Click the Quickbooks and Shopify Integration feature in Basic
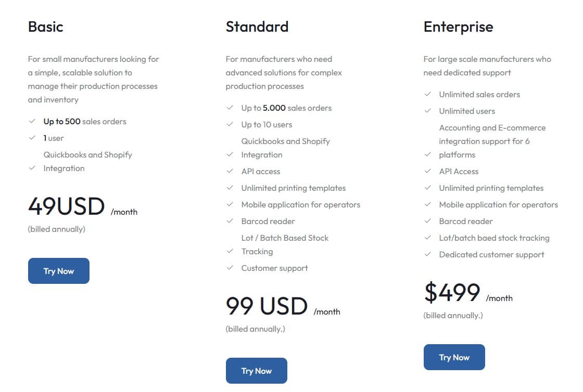The width and height of the screenshot is (583, 392). coord(88,161)
